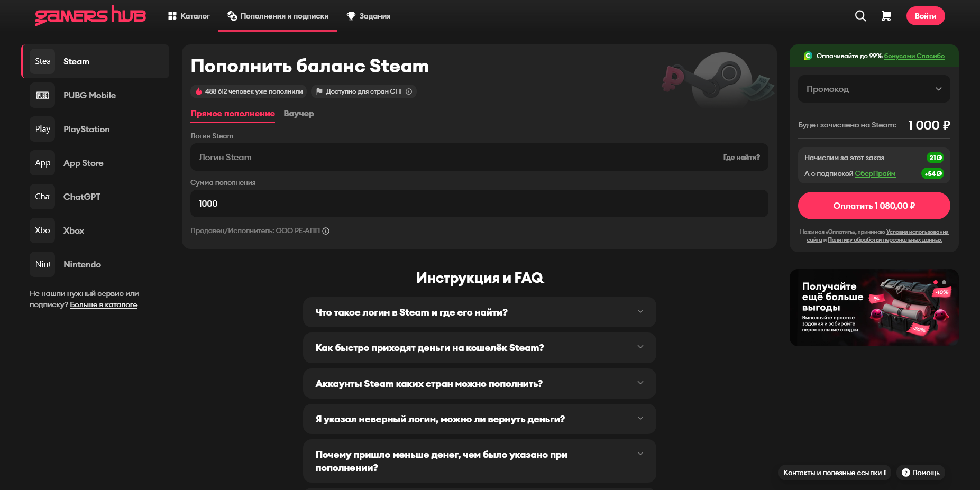Expand 'Я указал неверный логин' question
This screenshot has height=490, width=980.
pyautogui.click(x=480, y=419)
